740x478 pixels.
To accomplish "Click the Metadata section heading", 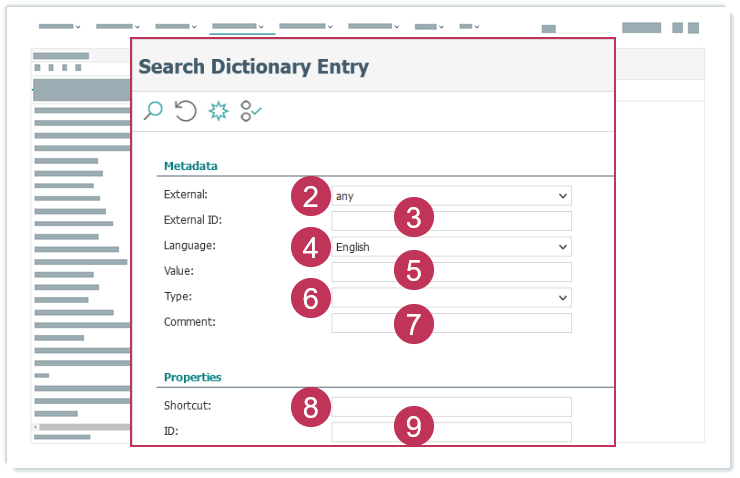I will coord(191,165).
